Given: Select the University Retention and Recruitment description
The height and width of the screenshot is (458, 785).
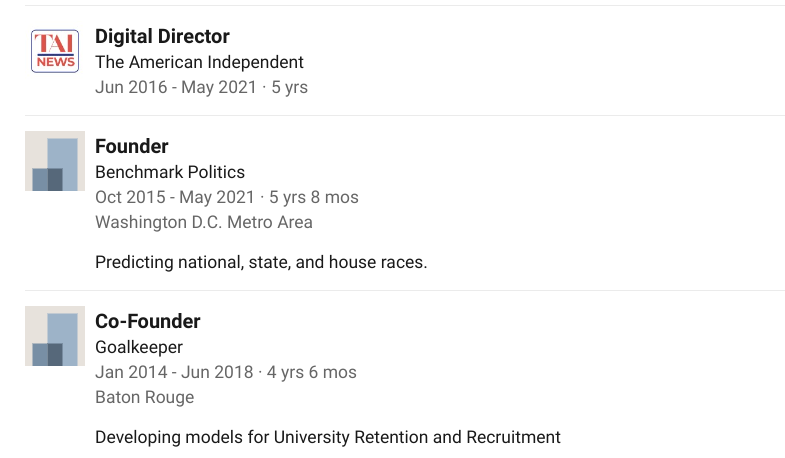Looking at the screenshot, I should point(328,437).
